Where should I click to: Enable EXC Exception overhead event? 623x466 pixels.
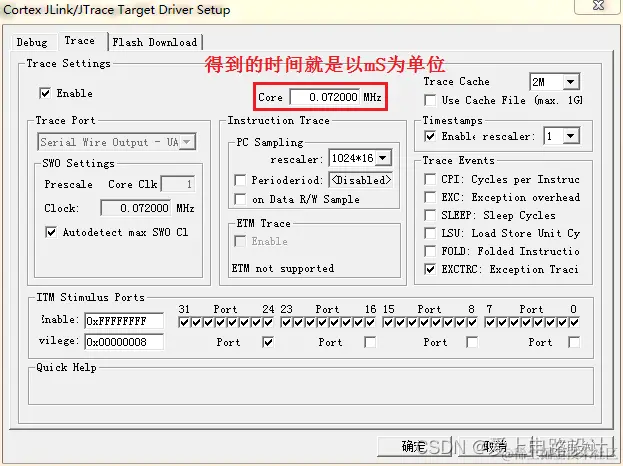pos(430,197)
